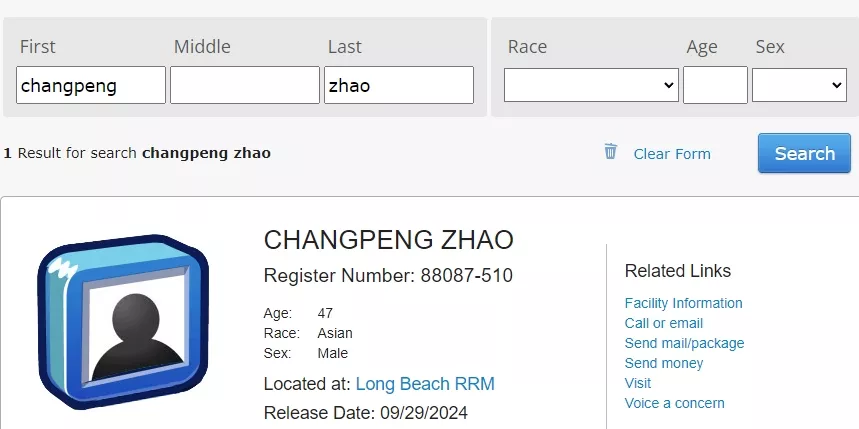This screenshot has width=859, height=429.
Task: Click the First name input field
Action: coord(91,86)
